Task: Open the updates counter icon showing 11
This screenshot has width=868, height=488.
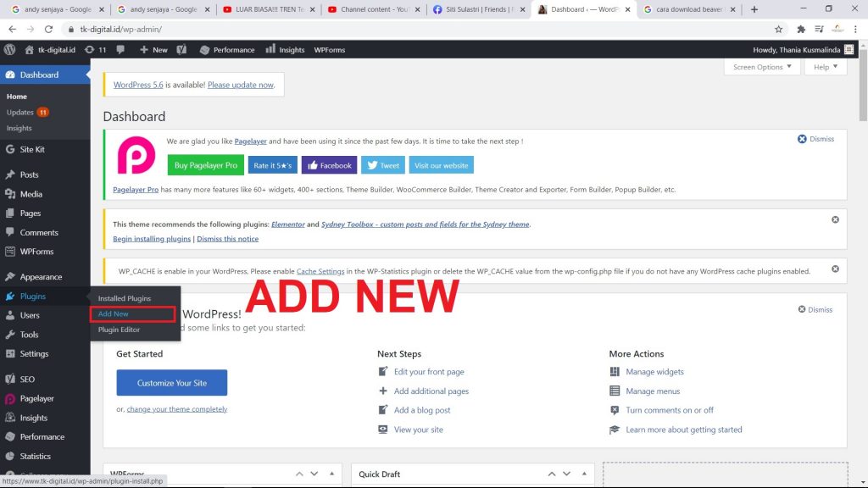Action: (x=94, y=49)
